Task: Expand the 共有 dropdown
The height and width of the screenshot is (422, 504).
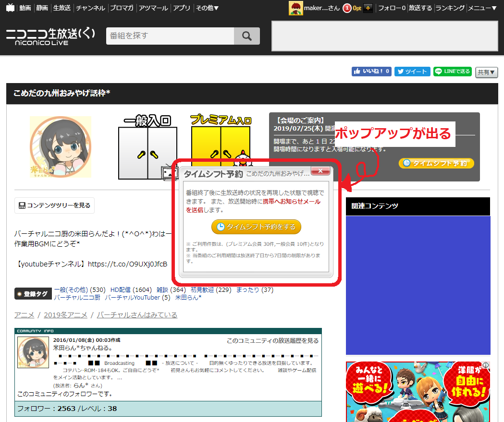Action: tap(486, 72)
